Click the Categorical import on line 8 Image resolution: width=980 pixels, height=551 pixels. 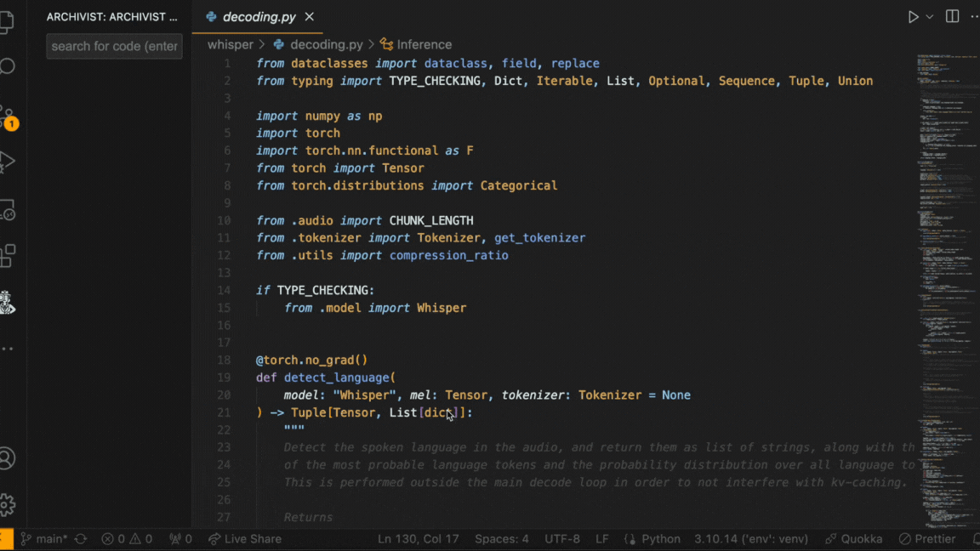tap(518, 185)
